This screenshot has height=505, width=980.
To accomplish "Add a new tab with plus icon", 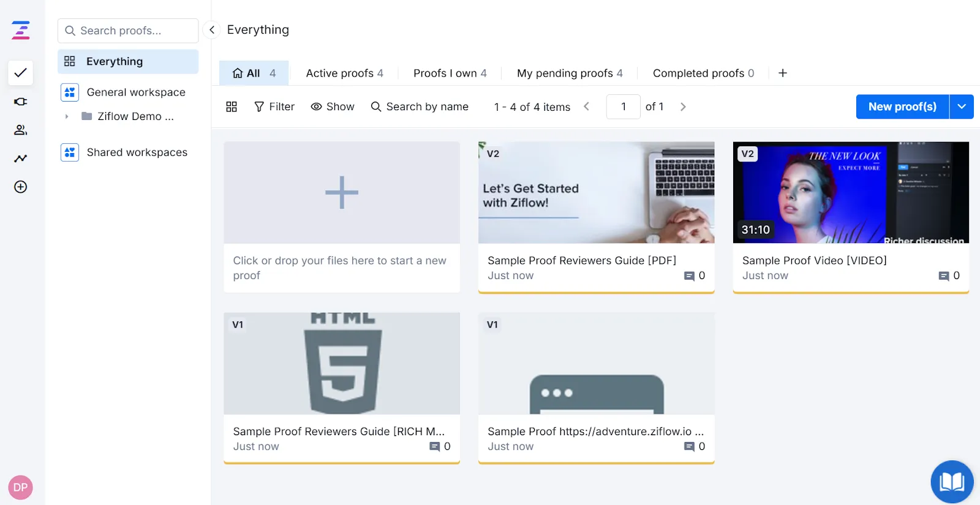I will tap(783, 73).
